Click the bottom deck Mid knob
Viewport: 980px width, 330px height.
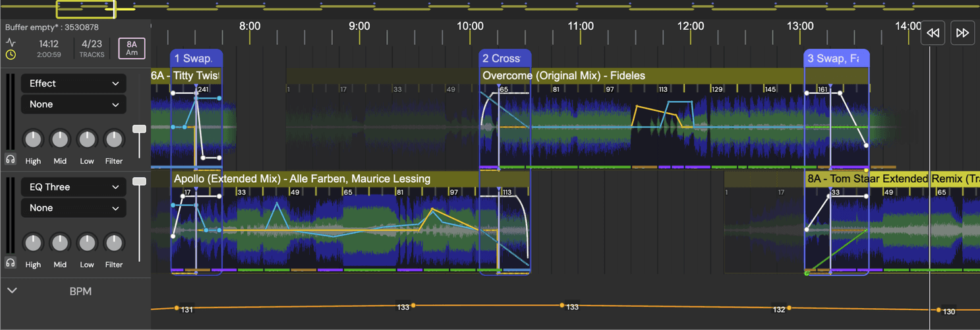coord(60,243)
